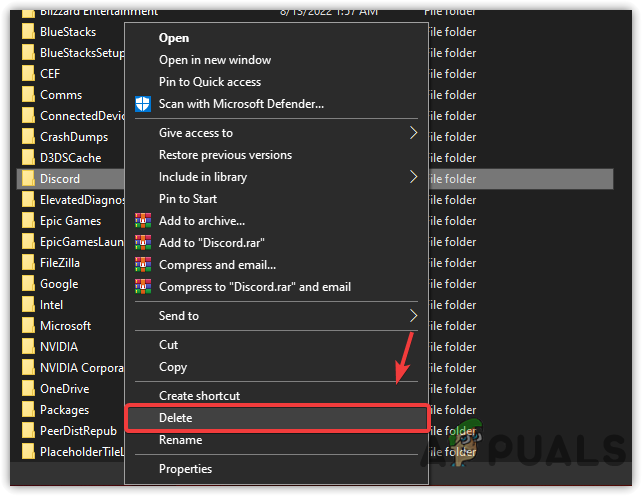This screenshot has height=496, width=642.
Task: Select the Intel folder name
Action: pos(51,305)
